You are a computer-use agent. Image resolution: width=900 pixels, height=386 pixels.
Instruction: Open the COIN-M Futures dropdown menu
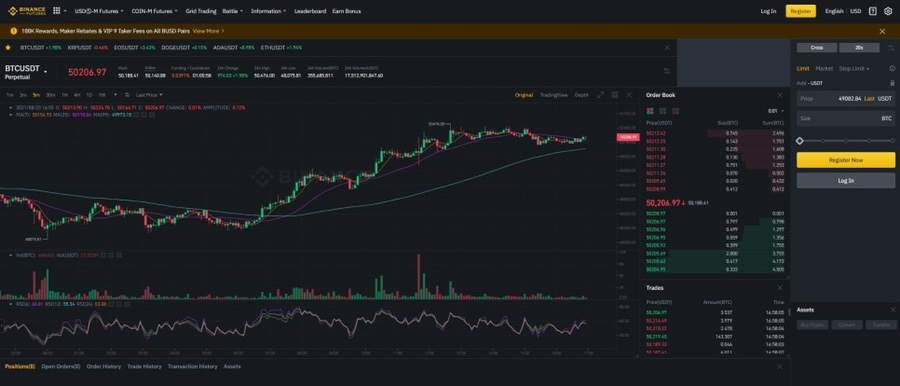[154, 11]
